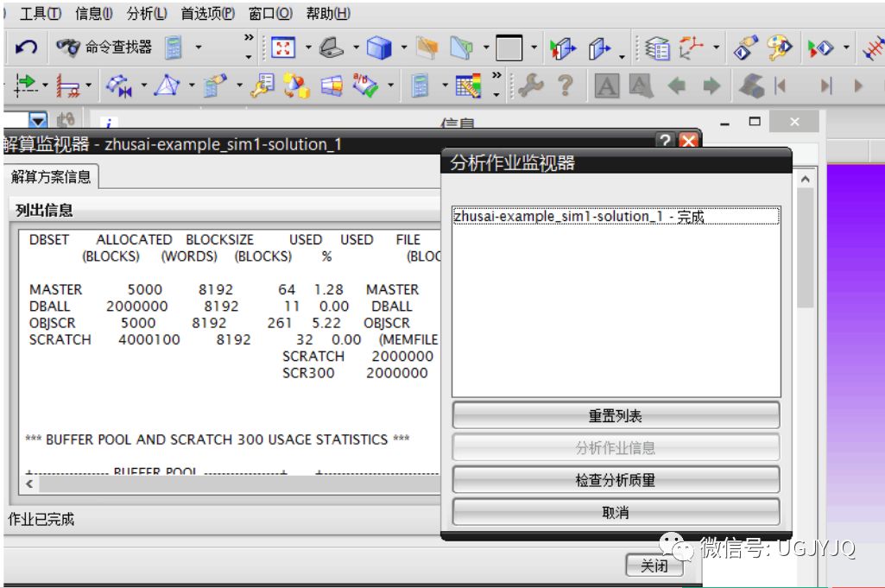The height and width of the screenshot is (588, 885).
Task: Open the 帮助(H) menu
Action: (328, 14)
